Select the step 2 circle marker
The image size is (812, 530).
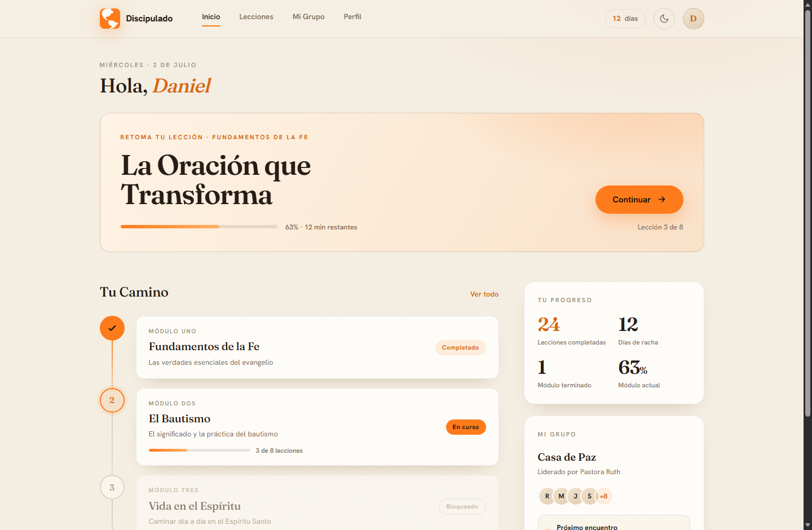(x=112, y=400)
